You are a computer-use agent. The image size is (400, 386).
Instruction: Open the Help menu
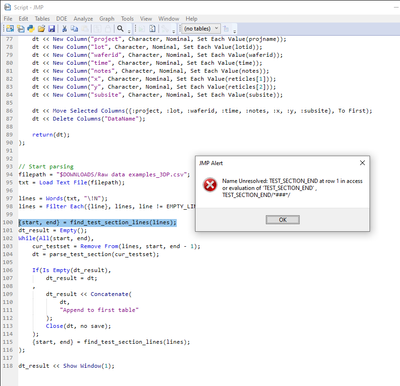coord(191,19)
